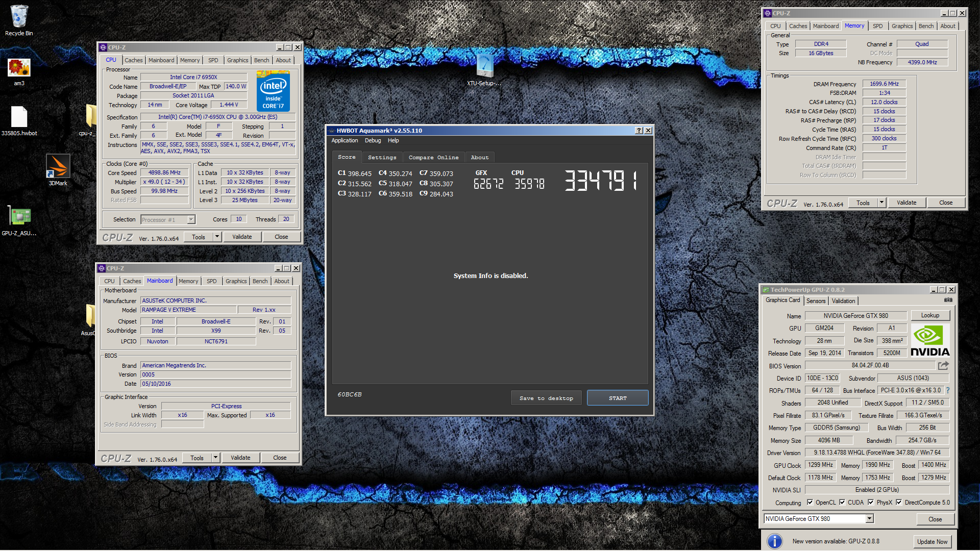The image size is (980, 551).
Task: Click the DRAM Frequency value 1699.6 MHz
Action: coord(884,84)
